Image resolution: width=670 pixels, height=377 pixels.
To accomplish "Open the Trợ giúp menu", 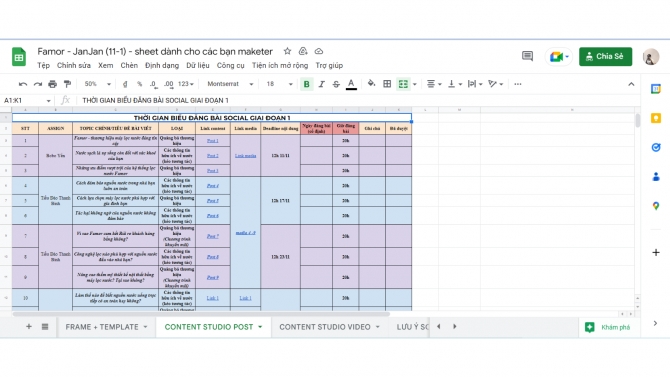I will 329,65.
